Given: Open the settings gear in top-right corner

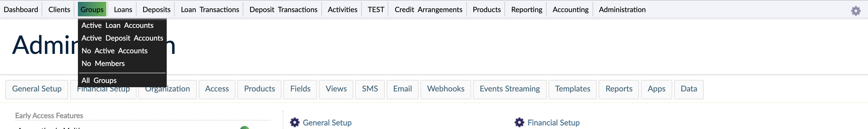Looking at the screenshot, I should pos(856,11).
